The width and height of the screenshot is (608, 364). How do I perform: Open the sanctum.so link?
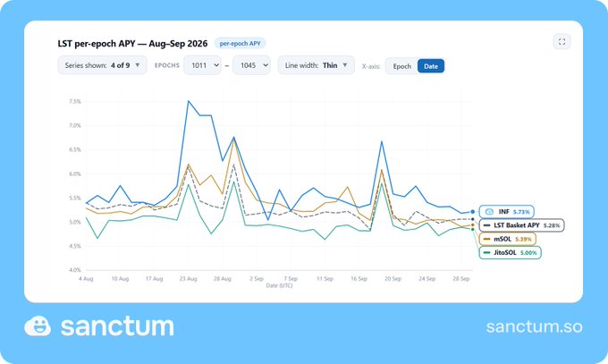click(535, 326)
